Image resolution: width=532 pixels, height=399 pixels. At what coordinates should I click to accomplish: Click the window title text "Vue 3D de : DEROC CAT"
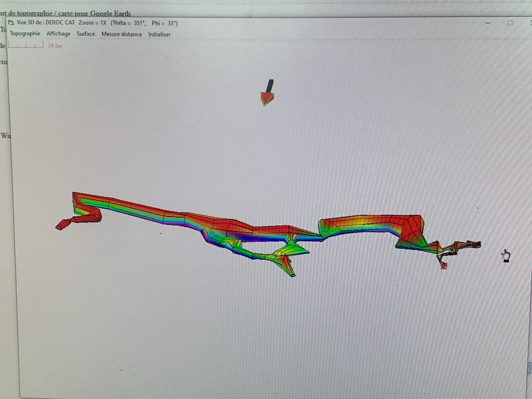coord(46,22)
